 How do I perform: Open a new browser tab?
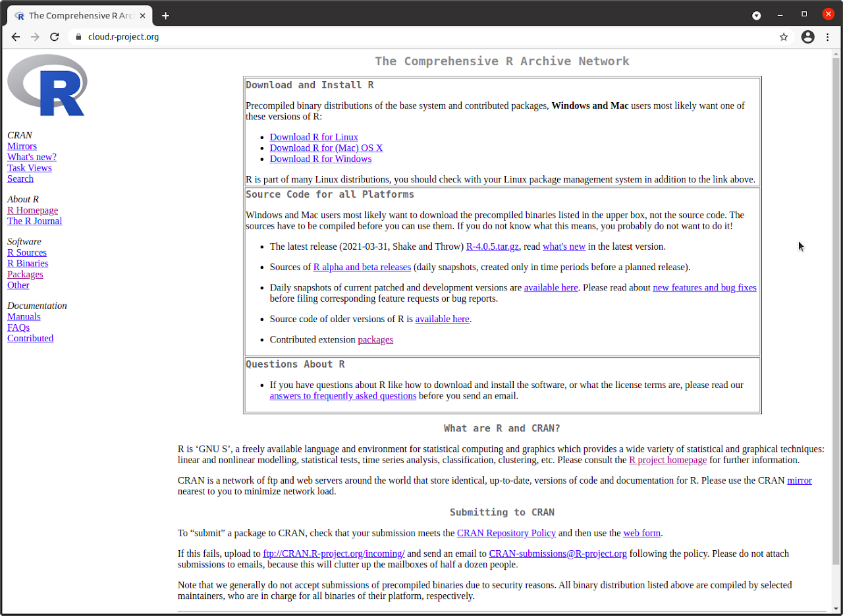165,14
